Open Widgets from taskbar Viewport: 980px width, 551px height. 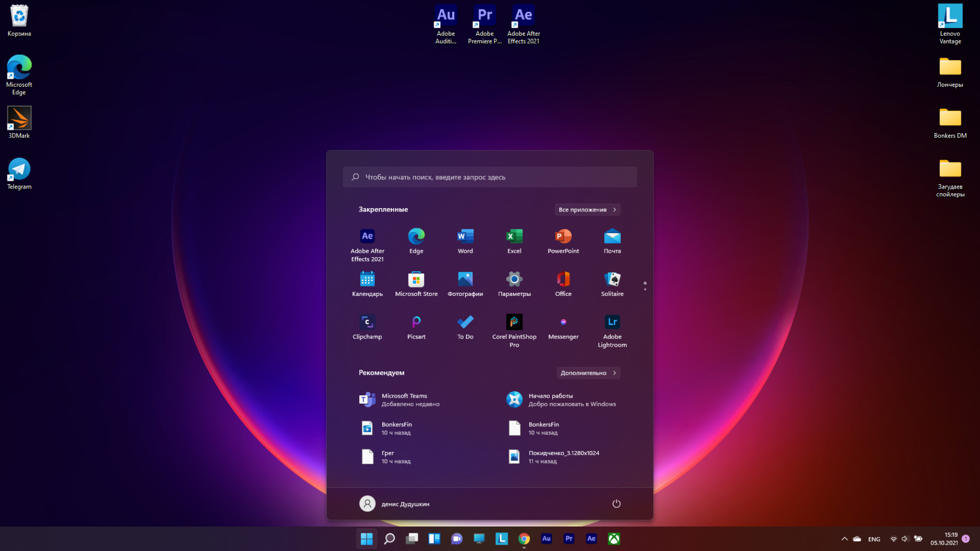434,539
